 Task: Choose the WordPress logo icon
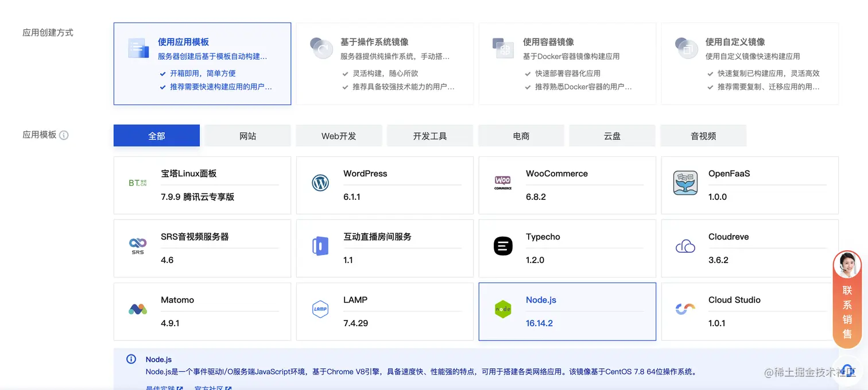(x=320, y=183)
